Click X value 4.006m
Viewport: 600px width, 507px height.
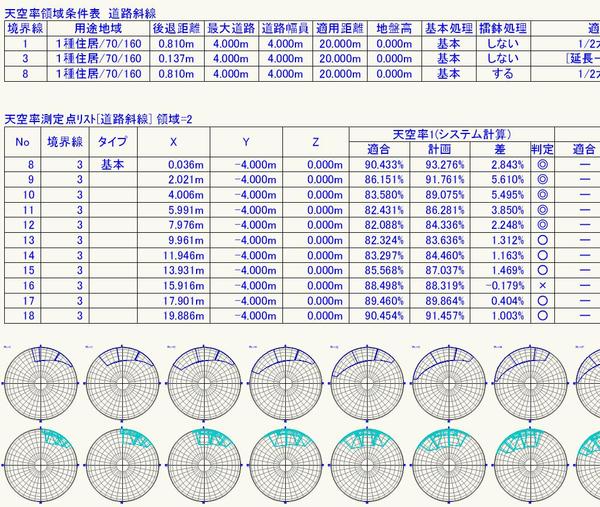186,195
